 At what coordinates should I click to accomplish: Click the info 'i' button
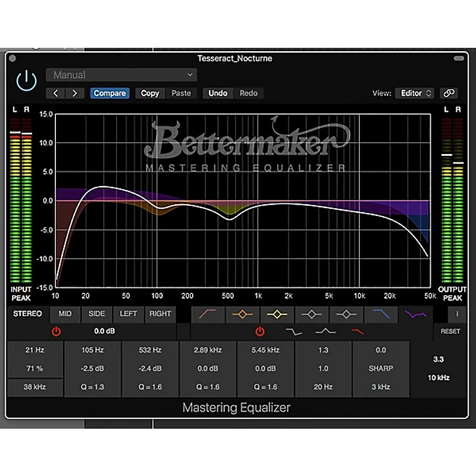pos(457,314)
